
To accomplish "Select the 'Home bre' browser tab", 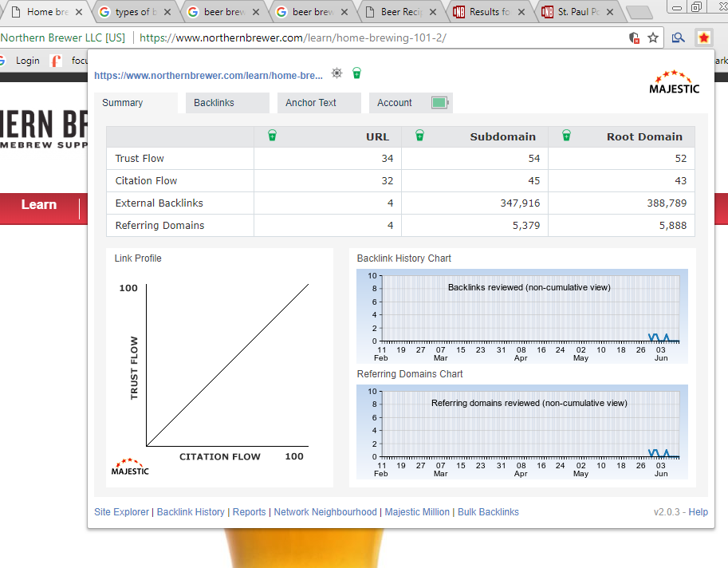I will pos(46,12).
